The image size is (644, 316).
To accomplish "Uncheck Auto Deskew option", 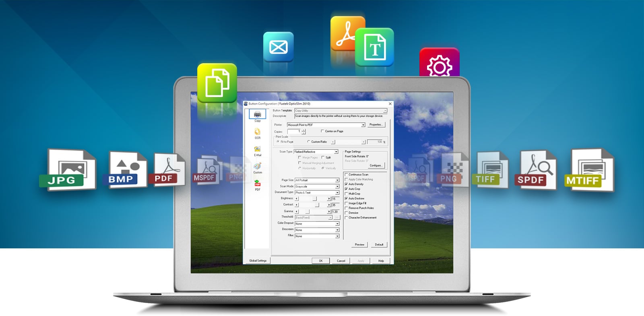I will click(346, 198).
